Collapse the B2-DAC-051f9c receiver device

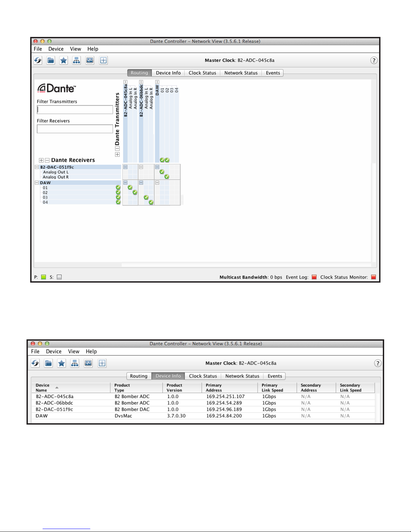37,167
